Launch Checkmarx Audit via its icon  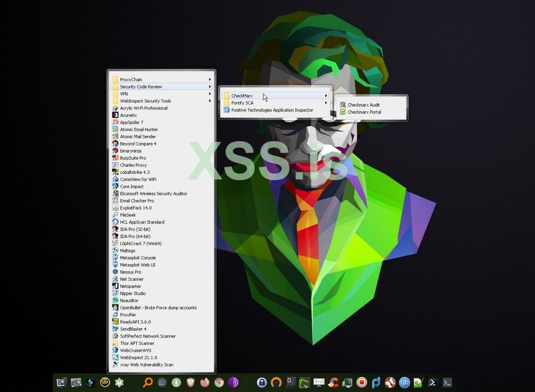(x=343, y=105)
